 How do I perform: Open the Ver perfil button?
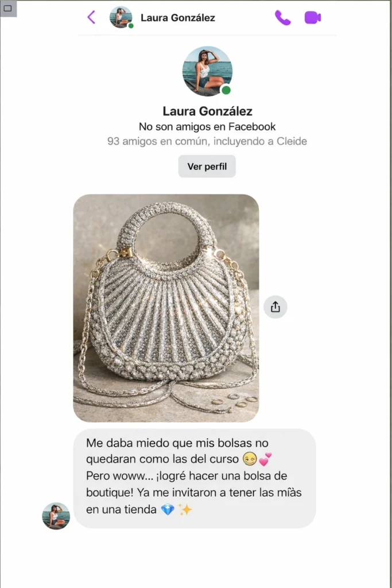pos(207,166)
